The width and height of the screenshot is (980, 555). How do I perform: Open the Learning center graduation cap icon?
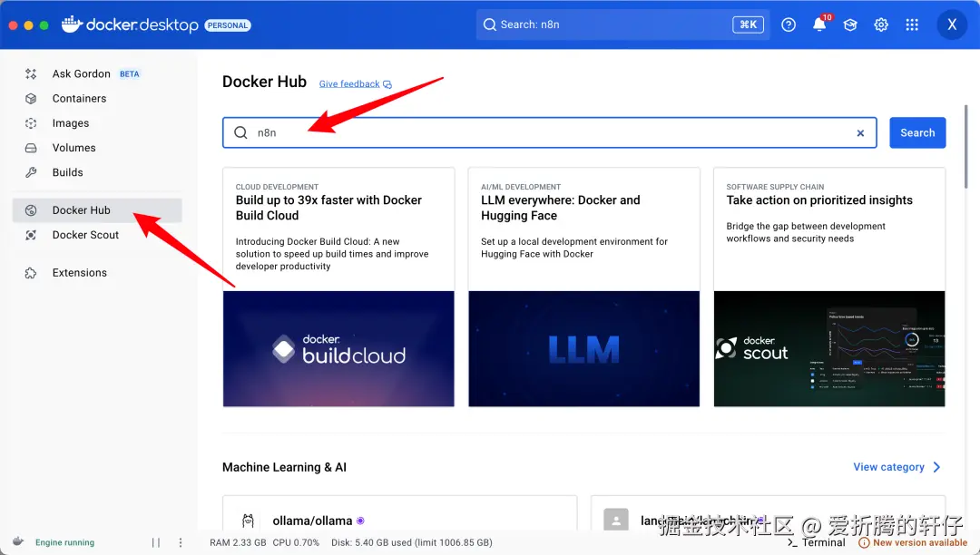(x=850, y=25)
